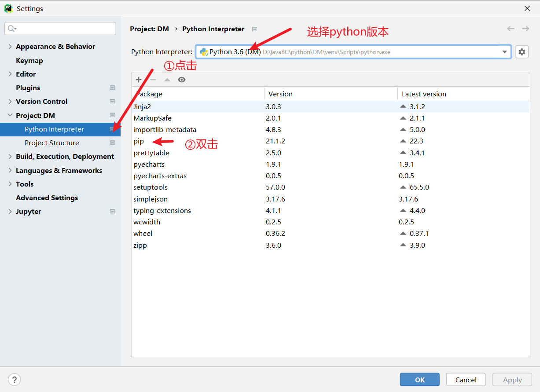The width and height of the screenshot is (540, 392).
Task: Click the Cancel button
Action: [x=466, y=380]
